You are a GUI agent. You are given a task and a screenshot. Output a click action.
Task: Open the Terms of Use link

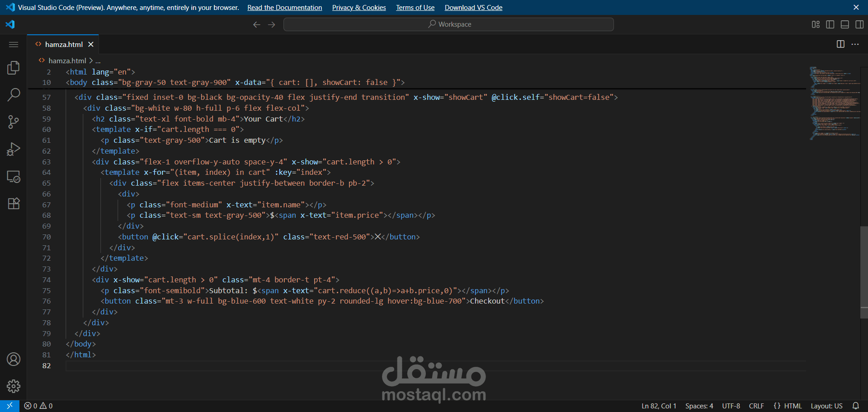[415, 8]
